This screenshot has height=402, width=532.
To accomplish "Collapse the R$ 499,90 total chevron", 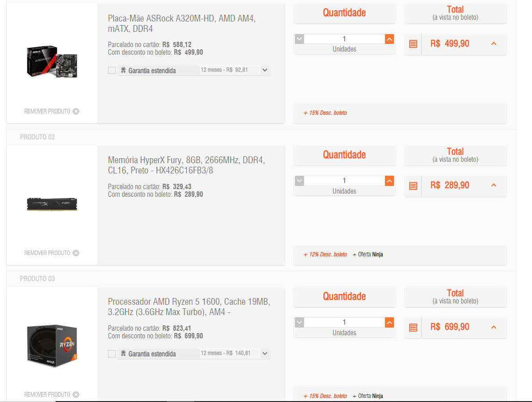I will coord(493,44).
